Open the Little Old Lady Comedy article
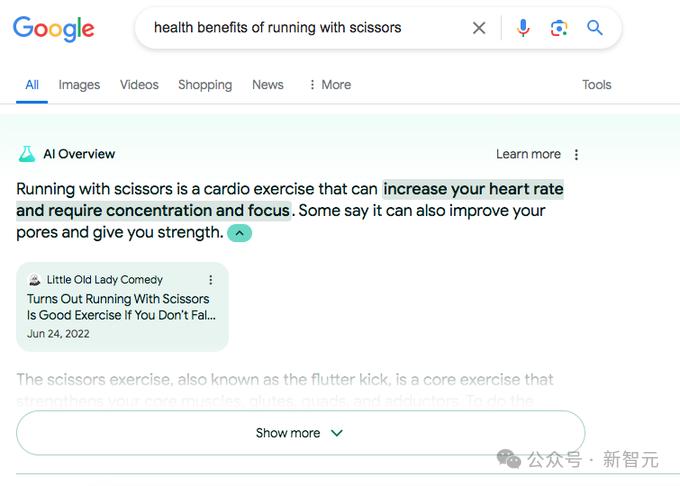This screenshot has height=486, width=680. pos(118,306)
